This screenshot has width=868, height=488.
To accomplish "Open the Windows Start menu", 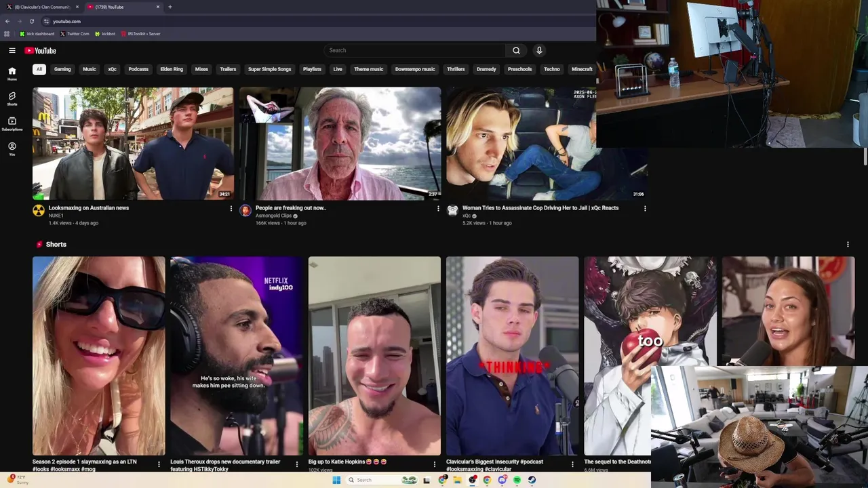I will pyautogui.click(x=336, y=480).
